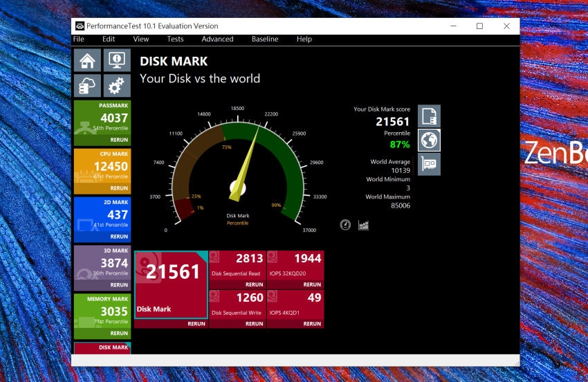The width and height of the screenshot is (588, 382).
Task: Click the 99% gauge percentile marker label
Action: point(276,206)
